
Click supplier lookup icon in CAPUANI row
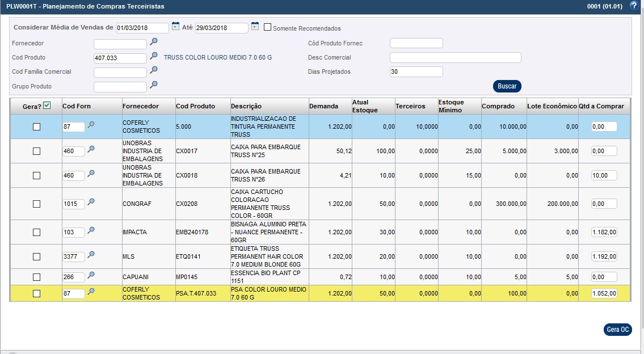91,275
